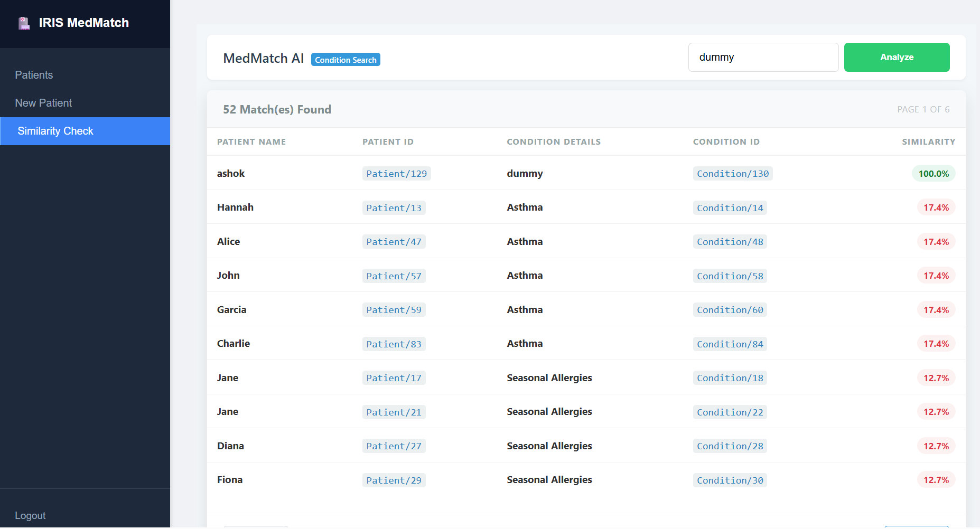This screenshot has height=529, width=980.
Task: Click the 100.0% similarity badge
Action: point(933,174)
